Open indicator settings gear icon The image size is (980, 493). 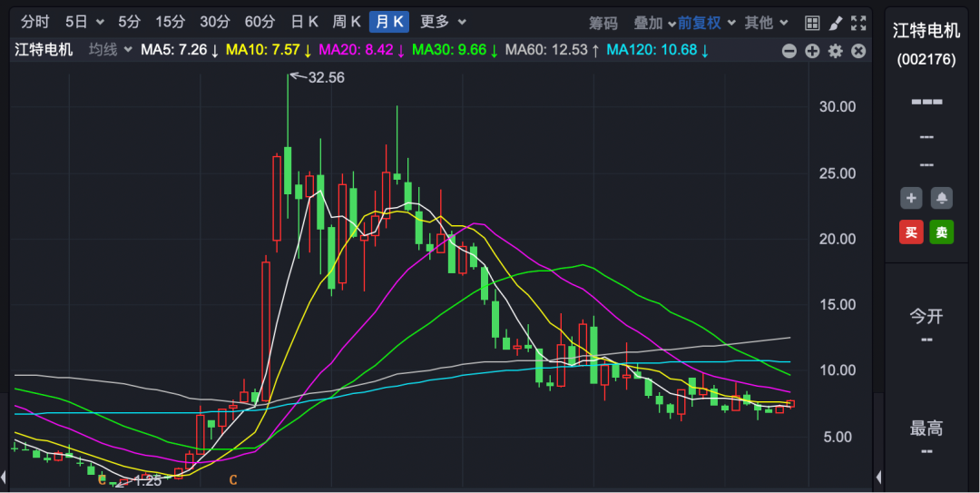tap(835, 51)
